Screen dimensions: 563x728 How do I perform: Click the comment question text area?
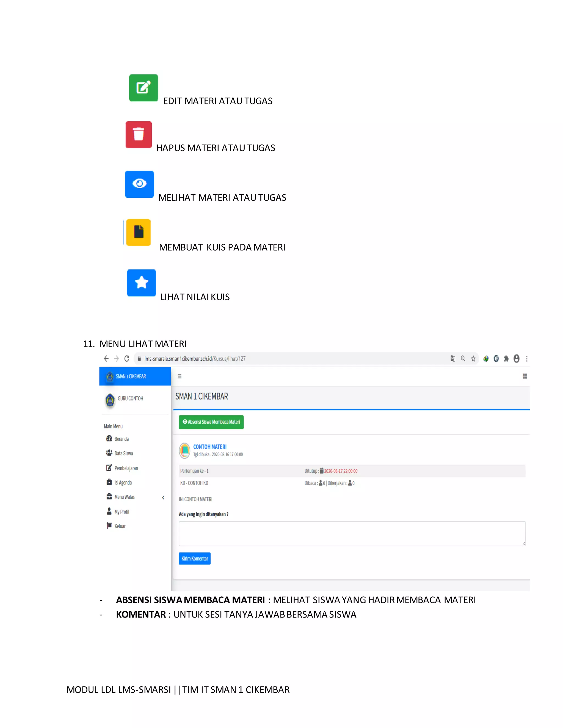coord(352,534)
